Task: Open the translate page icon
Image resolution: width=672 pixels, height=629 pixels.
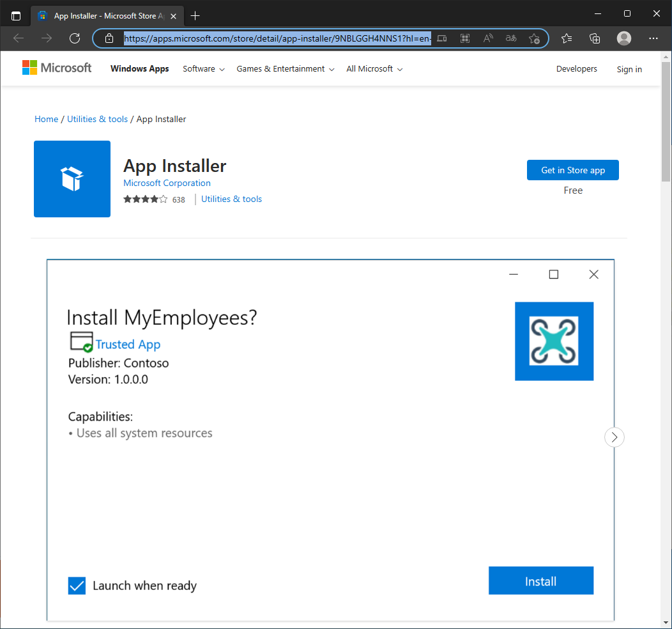Action: [x=511, y=38]
